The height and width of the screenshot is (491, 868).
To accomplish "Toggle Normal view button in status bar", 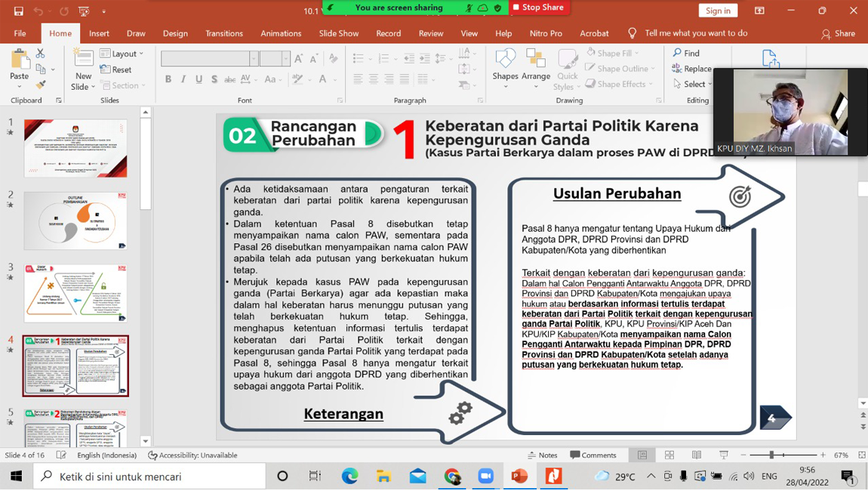I will pos(642,455).
